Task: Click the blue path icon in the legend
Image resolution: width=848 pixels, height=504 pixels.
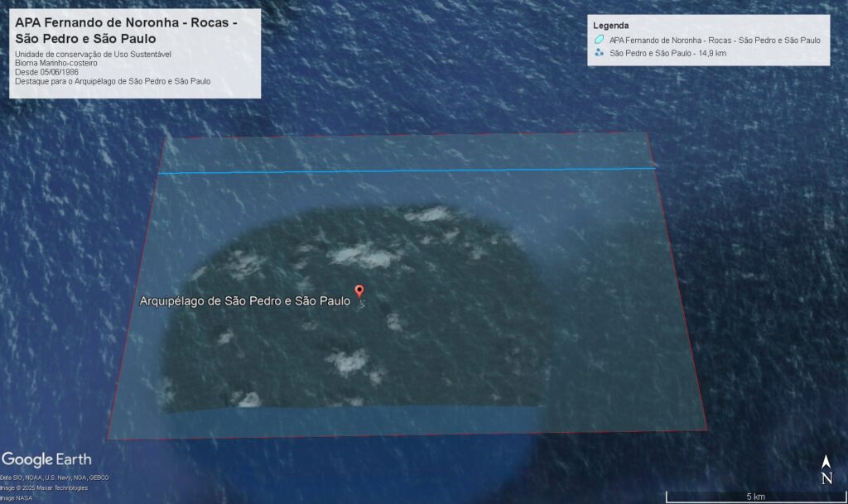Action: (x=599, y=53)
